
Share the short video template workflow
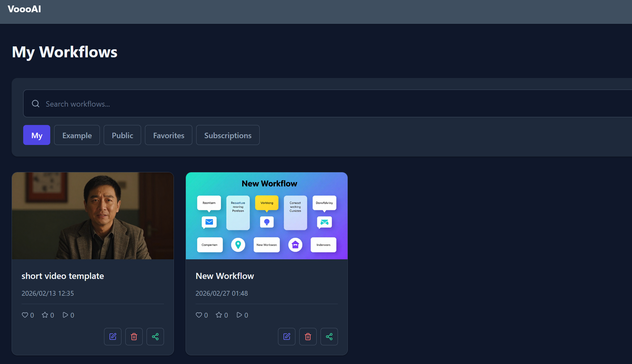(155, 336)
